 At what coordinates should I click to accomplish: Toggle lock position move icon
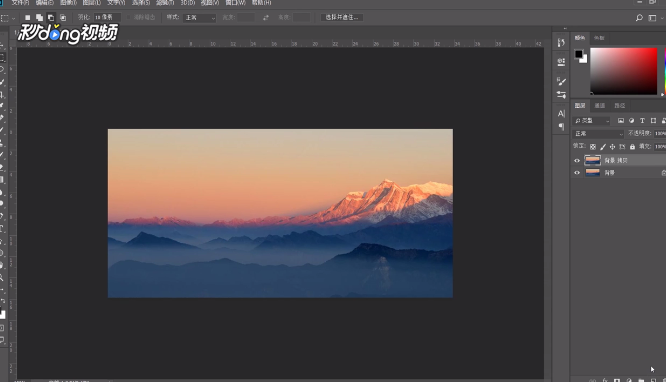coord(612,147)
